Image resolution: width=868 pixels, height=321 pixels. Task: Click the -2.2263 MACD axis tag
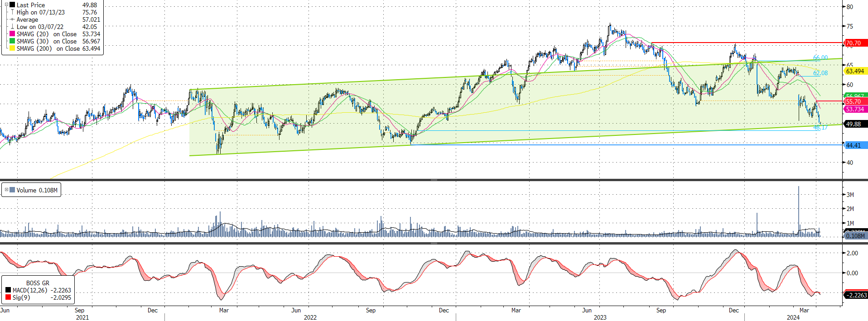tap(856, 295)
